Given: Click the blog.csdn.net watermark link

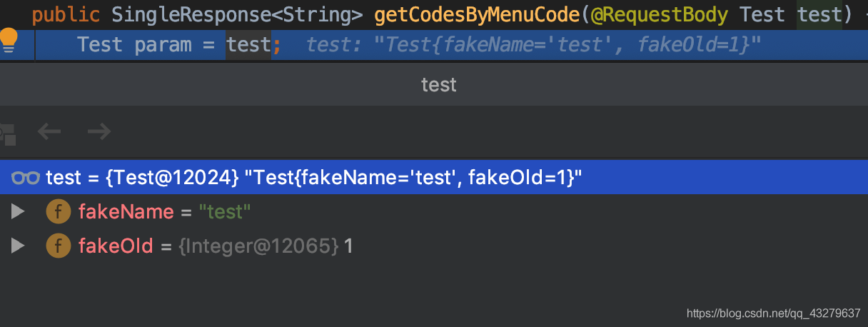Looking at the screenshot, I should pos(773,313).
